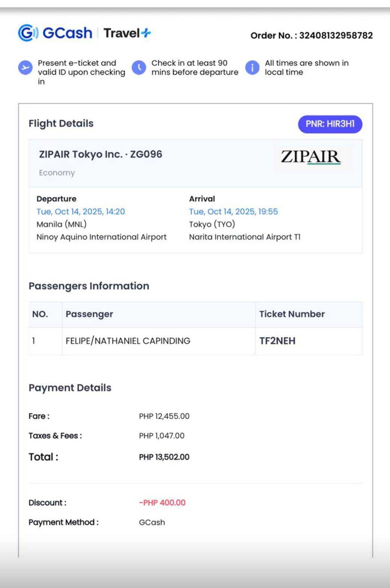Click the clock check-in icon
This screenshot has height=588, width=390.
pyautogui.click(x=139, y=68)
